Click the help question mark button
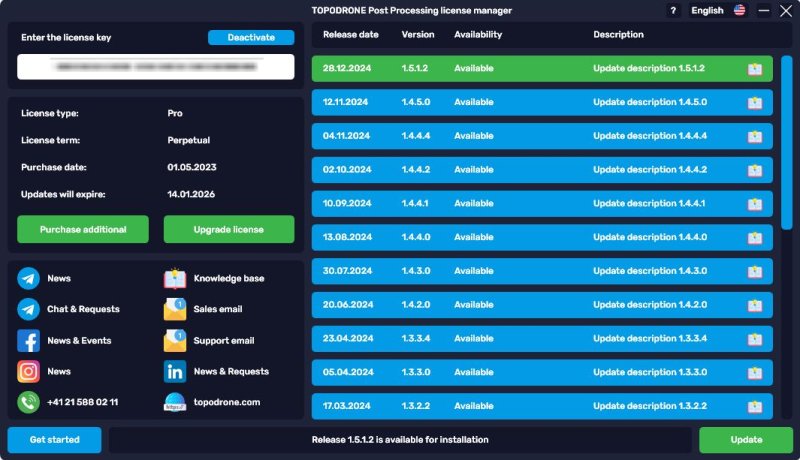 673,11
